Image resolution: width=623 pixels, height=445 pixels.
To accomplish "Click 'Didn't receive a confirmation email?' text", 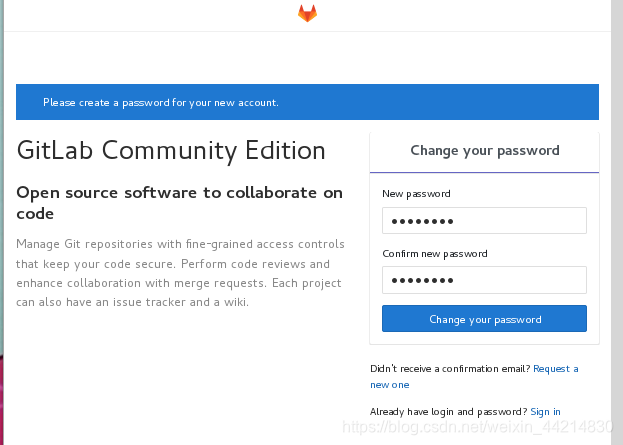I will pyautogui.click(x=450, y=369).
